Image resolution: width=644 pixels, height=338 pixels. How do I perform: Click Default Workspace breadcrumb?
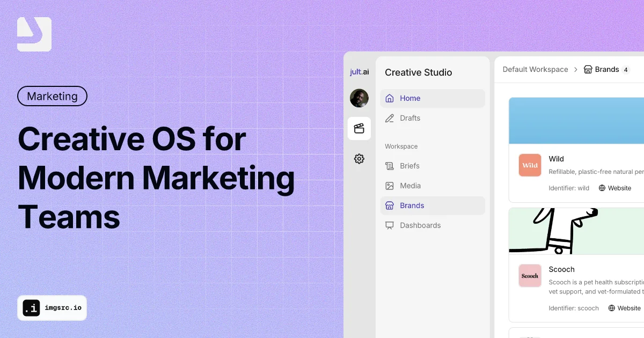(535, 69)
